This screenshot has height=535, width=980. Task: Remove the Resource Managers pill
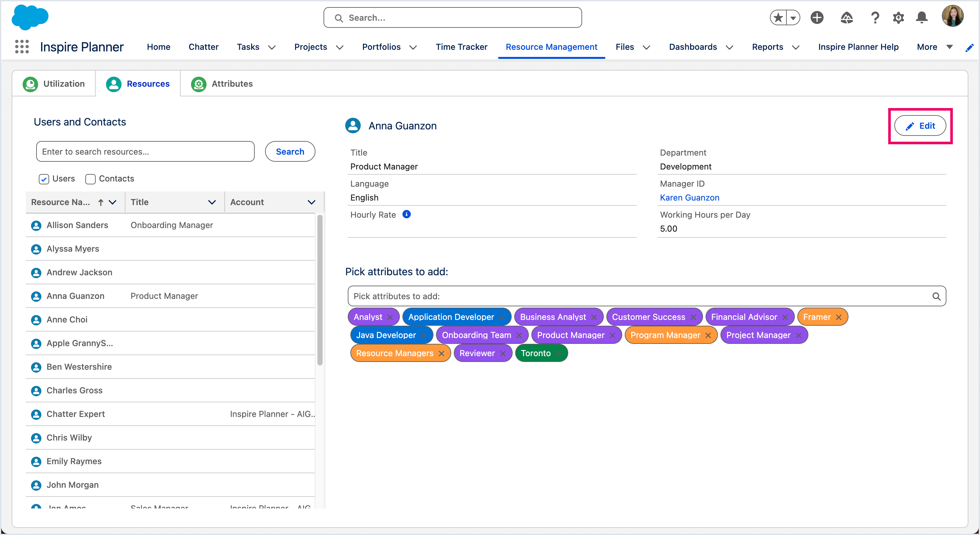click(x=441, y=353)
